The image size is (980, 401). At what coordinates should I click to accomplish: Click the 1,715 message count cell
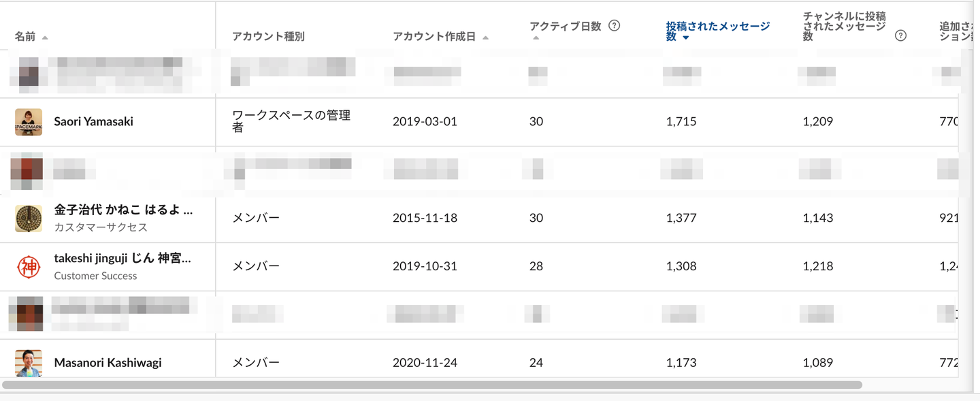(681, 122)
